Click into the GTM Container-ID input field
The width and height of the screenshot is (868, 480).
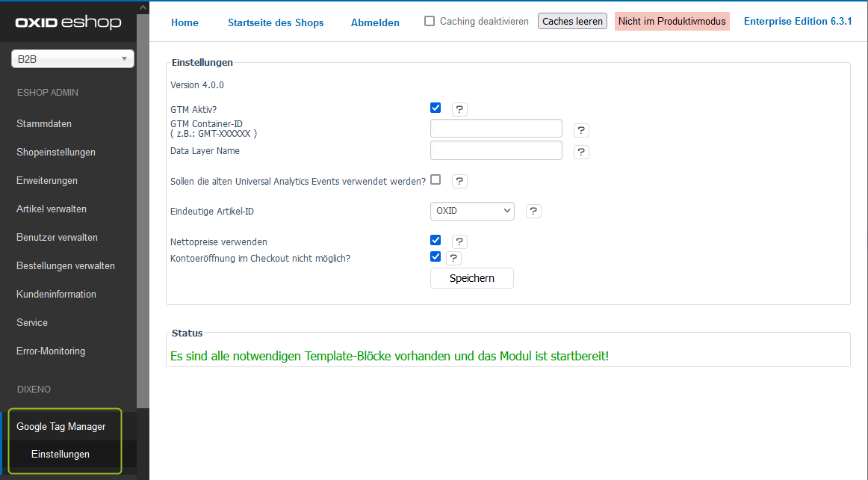[x=496, y=128]
